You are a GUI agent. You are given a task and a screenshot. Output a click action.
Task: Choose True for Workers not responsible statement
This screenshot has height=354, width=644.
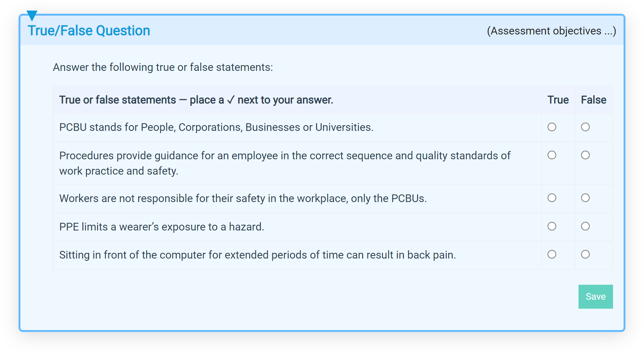552,198
